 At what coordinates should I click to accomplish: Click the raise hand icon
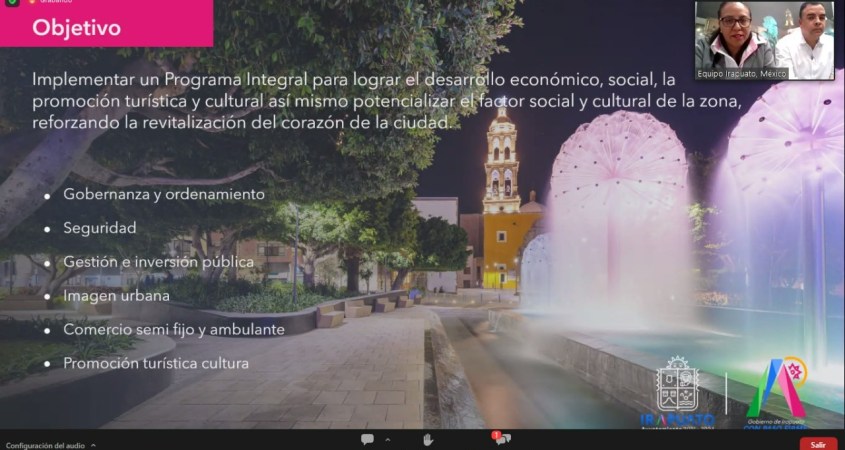tap(428, 439)
